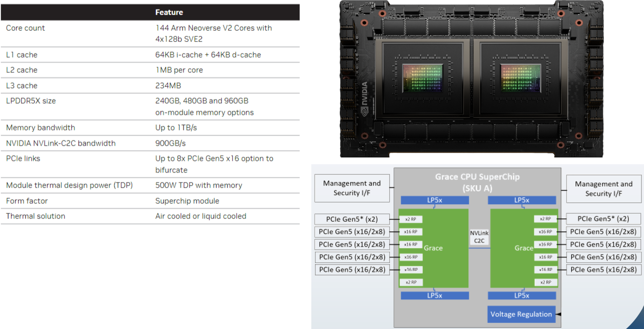Select the 'PCIe links' label

click(23, 159)
